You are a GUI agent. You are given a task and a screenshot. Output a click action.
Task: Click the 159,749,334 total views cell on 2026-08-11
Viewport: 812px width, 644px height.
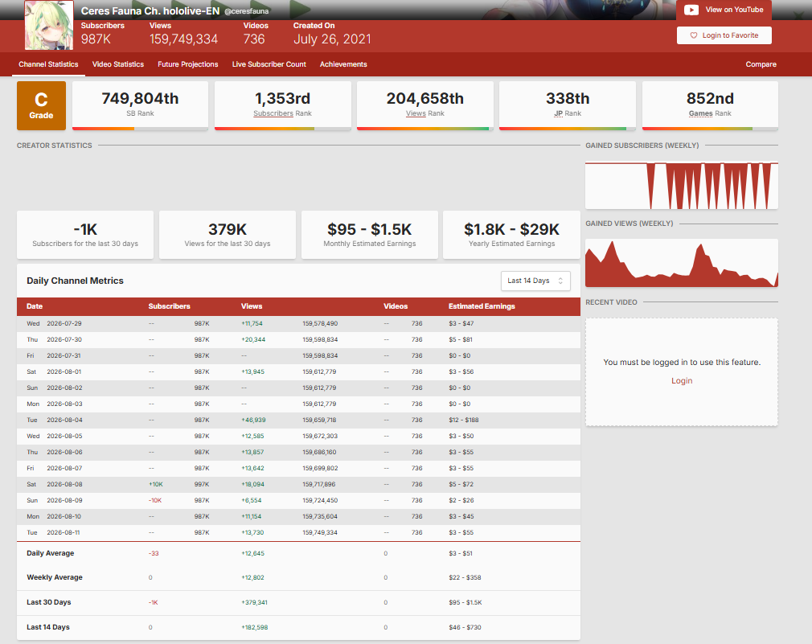tap(320, 532)
